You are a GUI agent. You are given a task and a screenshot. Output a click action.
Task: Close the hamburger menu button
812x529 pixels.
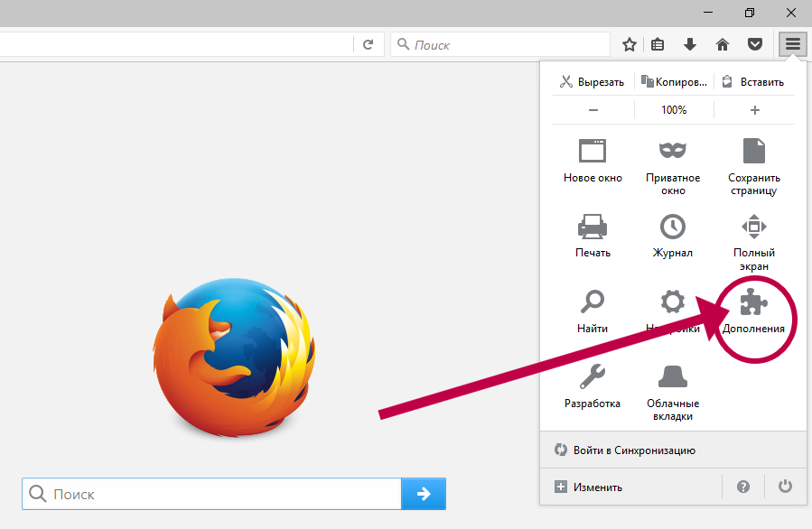[x=792, y=44]
